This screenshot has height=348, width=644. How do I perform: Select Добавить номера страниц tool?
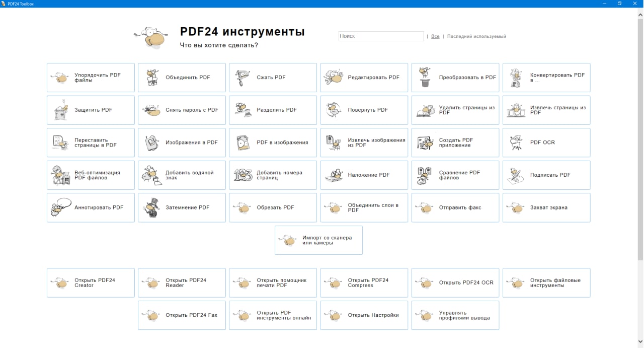[x=273, y=175]
